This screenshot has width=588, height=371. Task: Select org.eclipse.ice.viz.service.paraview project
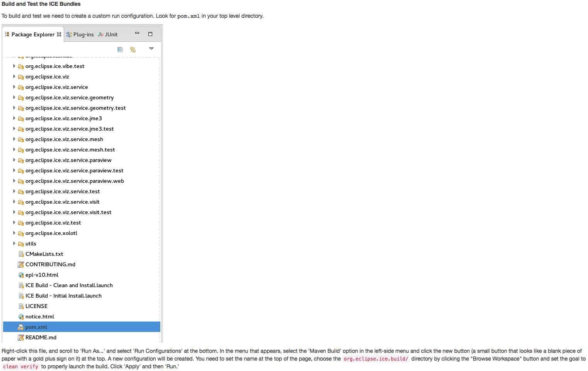pos(68,160)
